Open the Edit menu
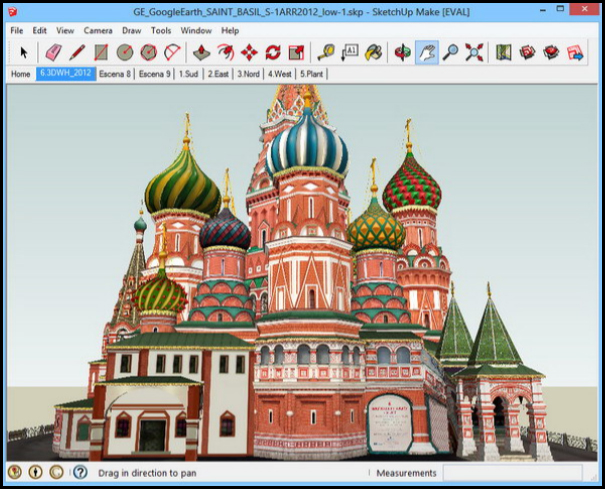This screenshot has height=489, width=605. point(39,30)
